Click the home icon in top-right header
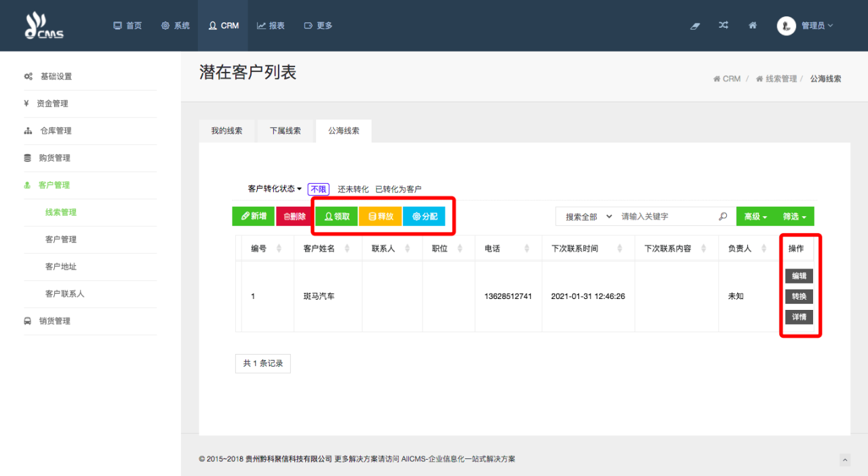The height and width of the screenshot is (476, 868). [x=753, y=26]
